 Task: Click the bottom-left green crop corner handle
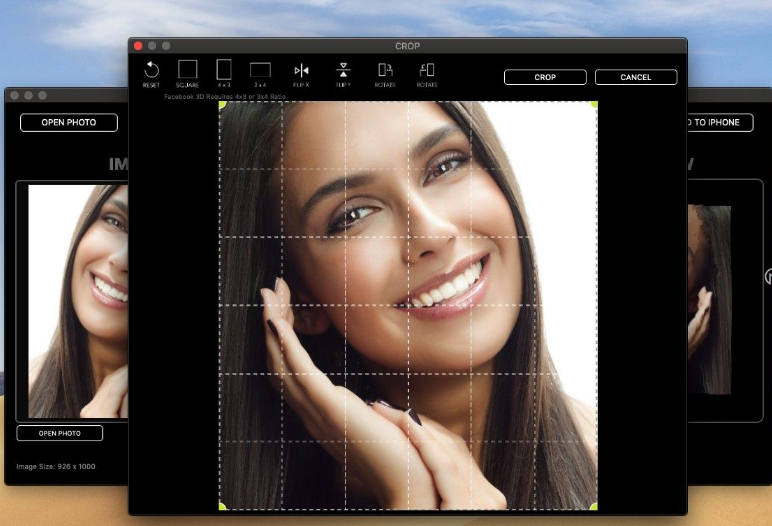tap(223, 506)
